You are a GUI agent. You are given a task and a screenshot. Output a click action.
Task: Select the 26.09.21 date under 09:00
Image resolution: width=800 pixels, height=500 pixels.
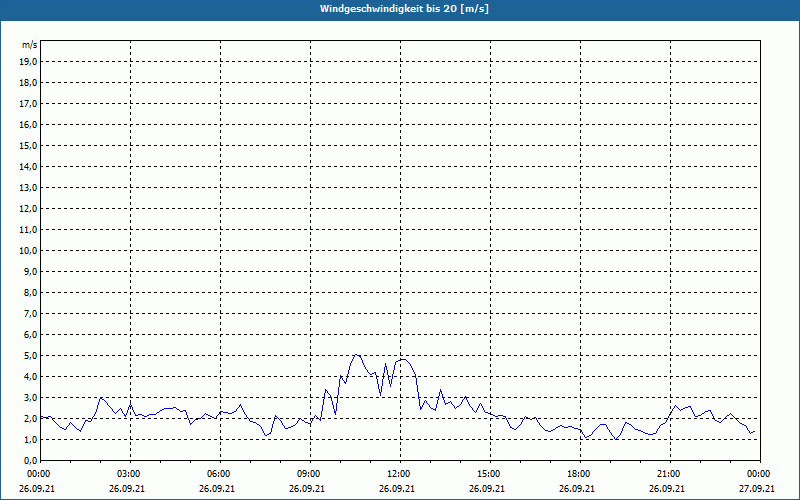[x=307, y=488]
